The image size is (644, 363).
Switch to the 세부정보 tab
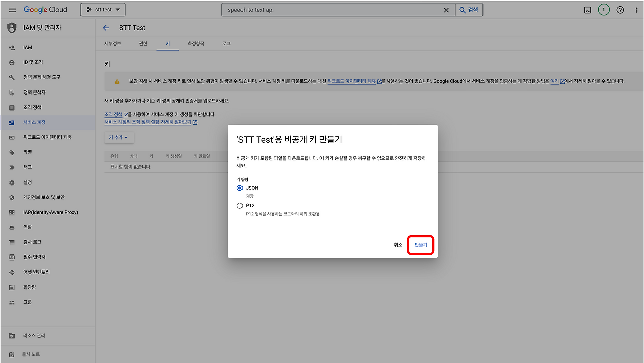click(112, 43)
